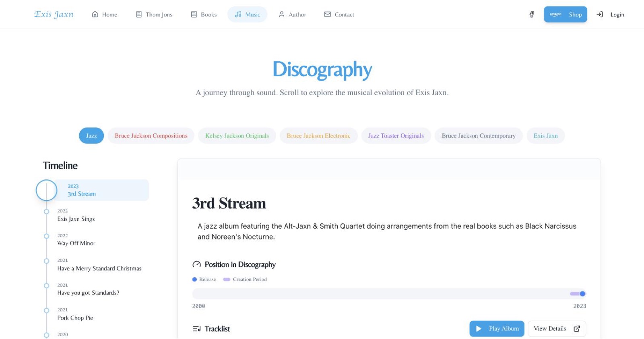Viewport: 644px width, 339px height.
Task: Open the Music tab in navigation
Action: coord(247,15)
